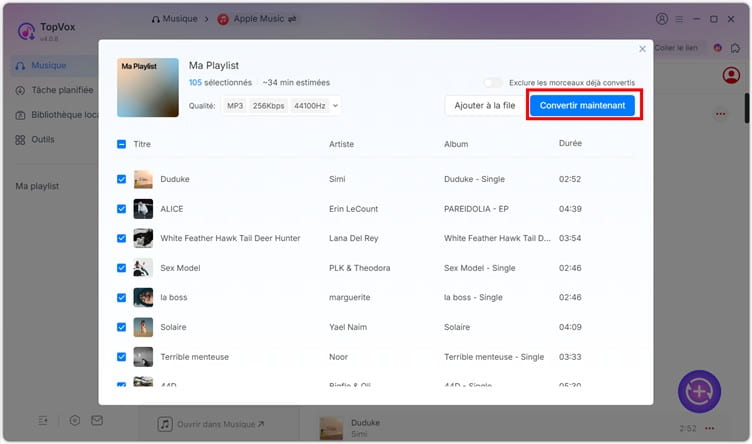Click the Artiste column header
752x444 pixels.
pyautogui.click(x=341, y=144)
